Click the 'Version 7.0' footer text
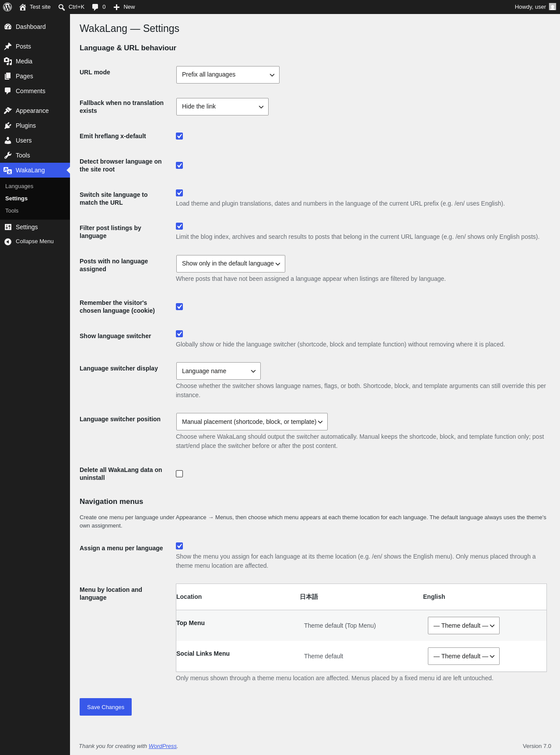The image size is (560, 755). [x=537, y=746]
